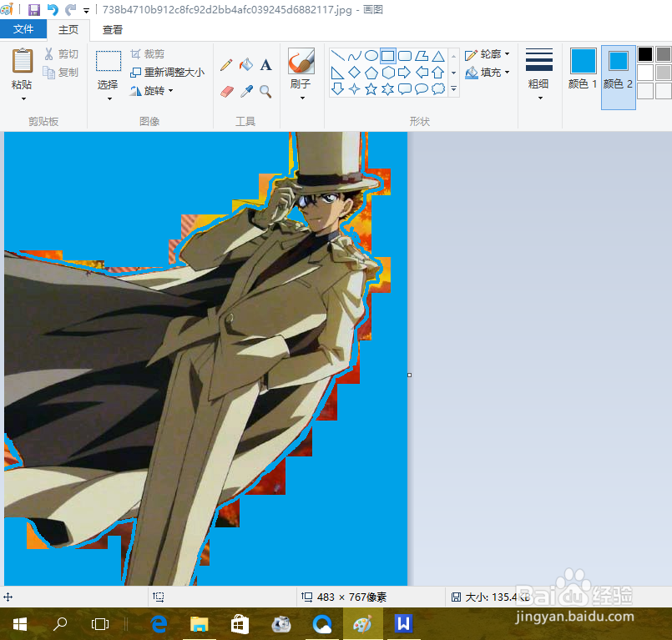The image size is (672, 640).
Task: Open the 选择 dropdown arrow
Action: [109, 99]
